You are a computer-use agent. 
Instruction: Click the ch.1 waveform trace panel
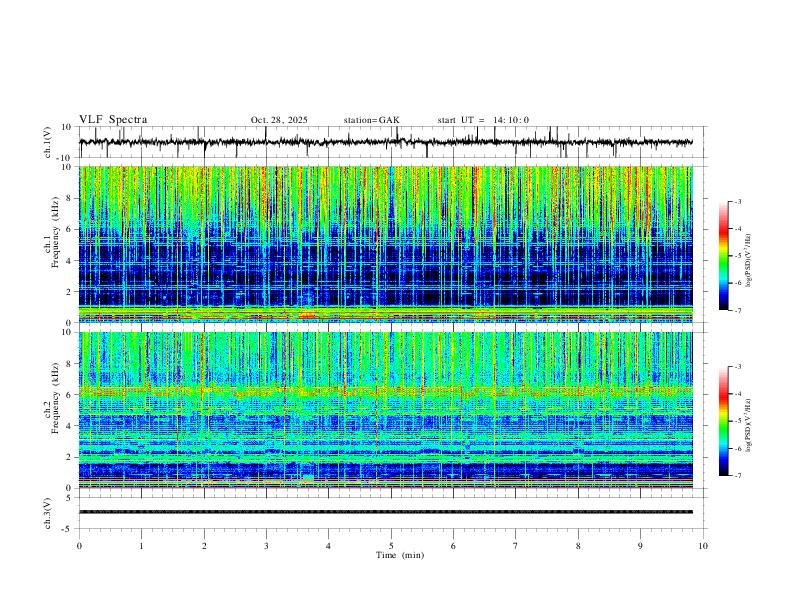click(391, 142)
